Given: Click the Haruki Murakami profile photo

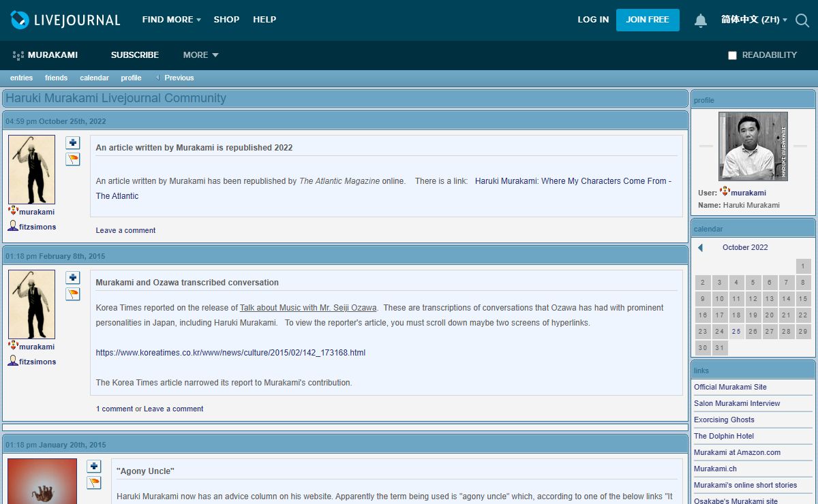Looking at the screenshot, I should (753, 146).
